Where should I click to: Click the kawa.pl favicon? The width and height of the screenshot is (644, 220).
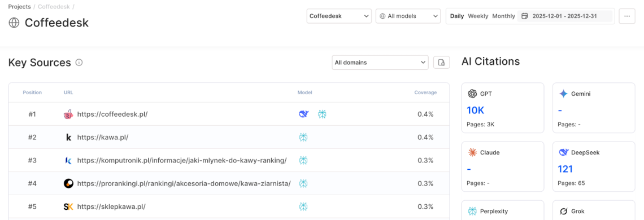(68, 137)
